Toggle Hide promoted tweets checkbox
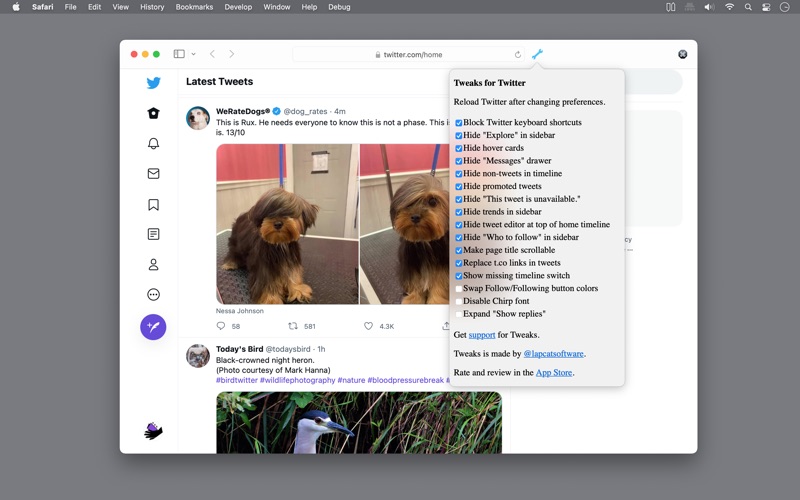Screen dimensions: 800x500 coord(459,186)
